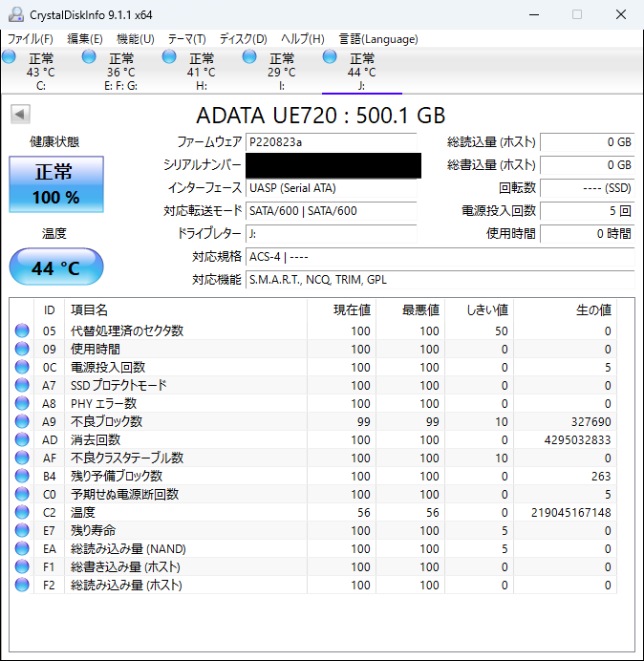Click the previous disk arrow button

(x=20, y=115)
